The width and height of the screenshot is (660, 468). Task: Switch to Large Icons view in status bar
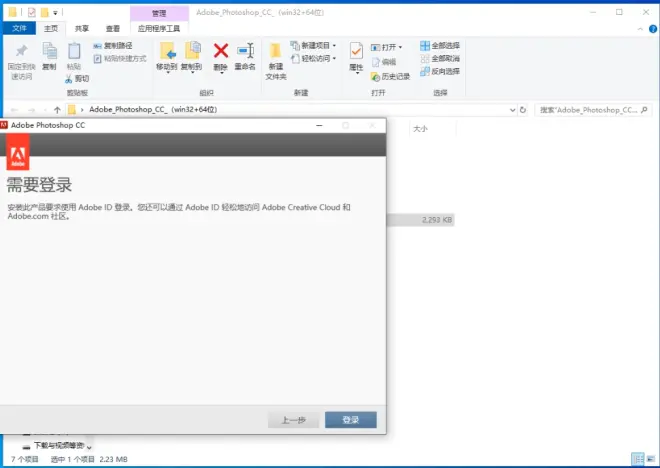coord(651,458)
